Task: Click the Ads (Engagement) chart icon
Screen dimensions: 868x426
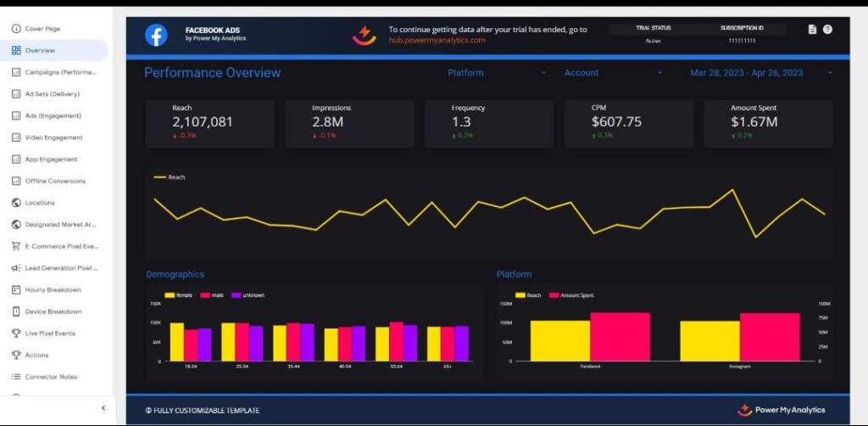Action: (16, 115)
